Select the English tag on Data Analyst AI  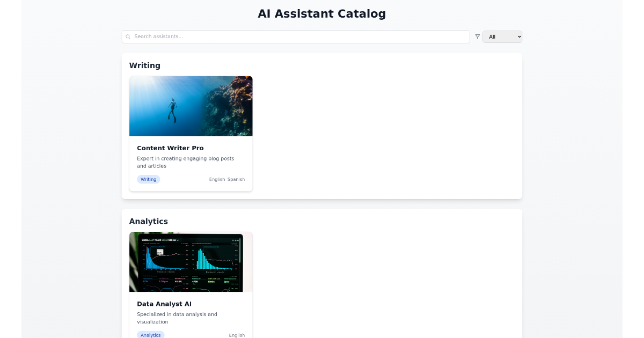point(237,335)
